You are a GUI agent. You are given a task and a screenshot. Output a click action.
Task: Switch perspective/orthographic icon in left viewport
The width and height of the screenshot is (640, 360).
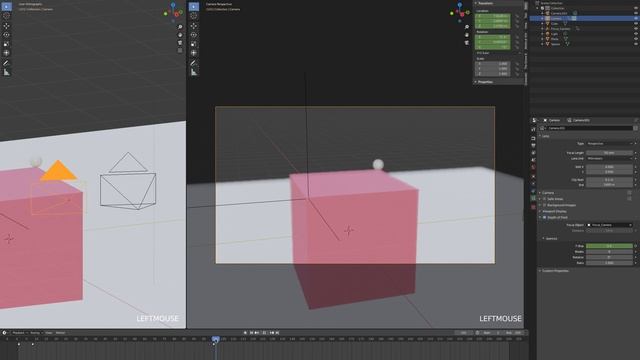point(180,50)
